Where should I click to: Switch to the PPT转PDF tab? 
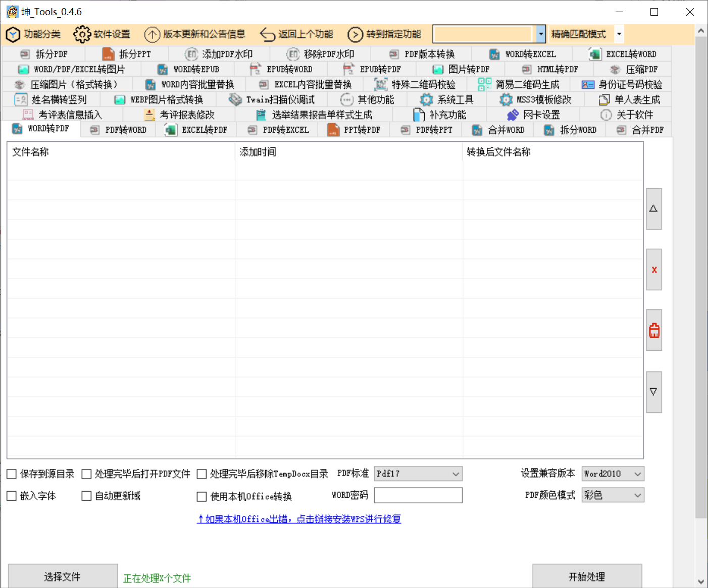click(354, 130)
